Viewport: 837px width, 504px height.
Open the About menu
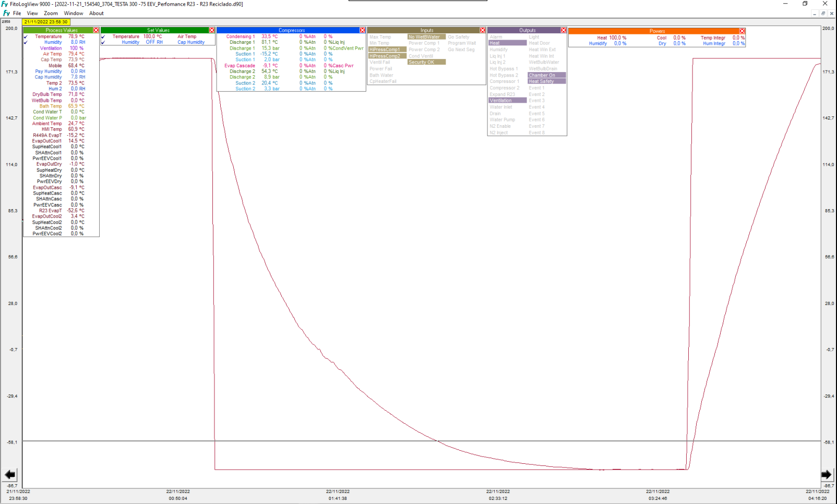[97, 14]
